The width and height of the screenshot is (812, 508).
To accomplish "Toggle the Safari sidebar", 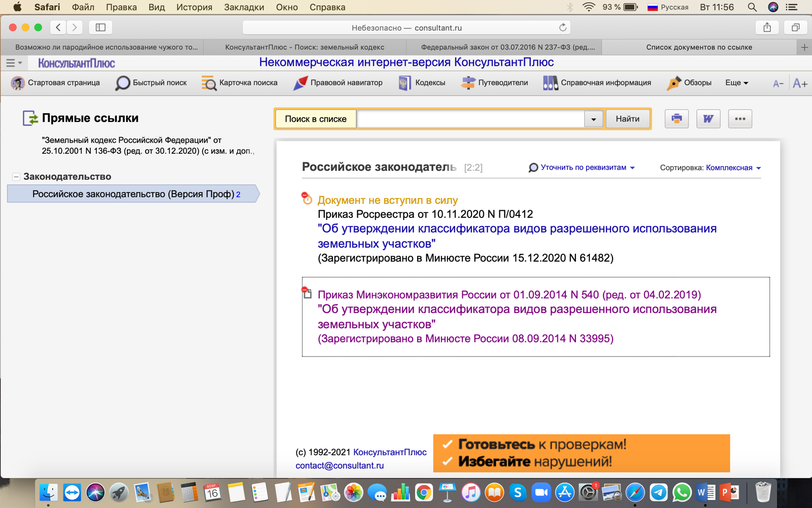I will 100,27.
